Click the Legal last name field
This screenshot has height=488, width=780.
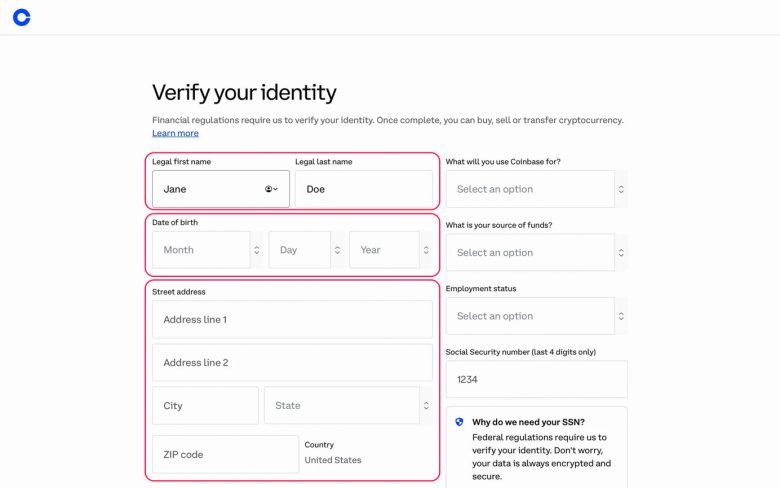pyautogui.click(x=364, y=189)
